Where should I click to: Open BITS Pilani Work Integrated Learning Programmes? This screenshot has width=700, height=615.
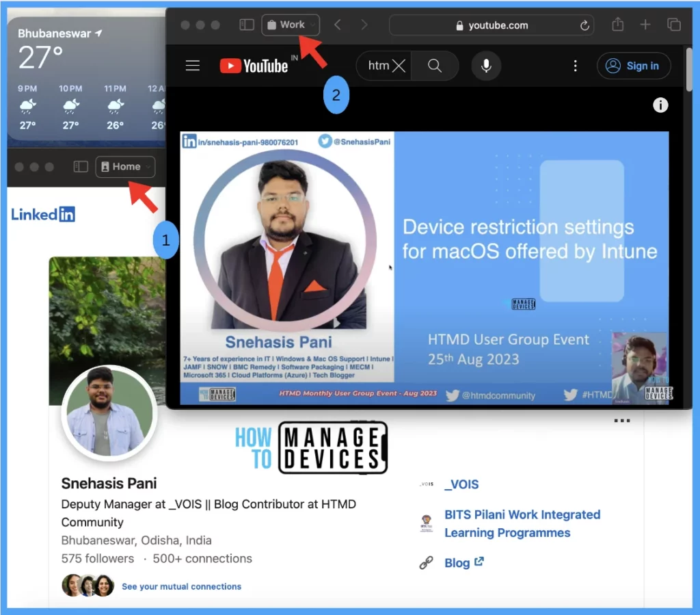pos(522,523)
